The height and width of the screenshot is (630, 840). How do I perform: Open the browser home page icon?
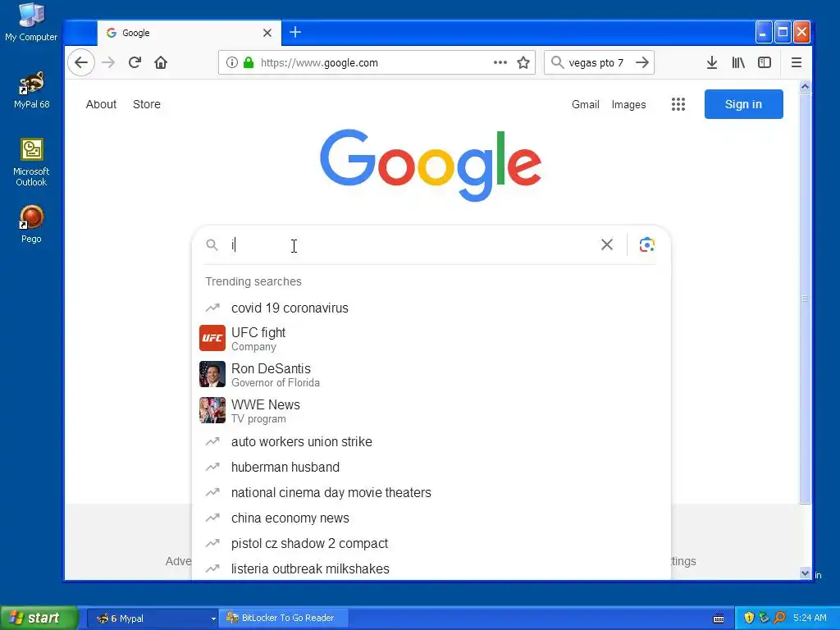161,62
